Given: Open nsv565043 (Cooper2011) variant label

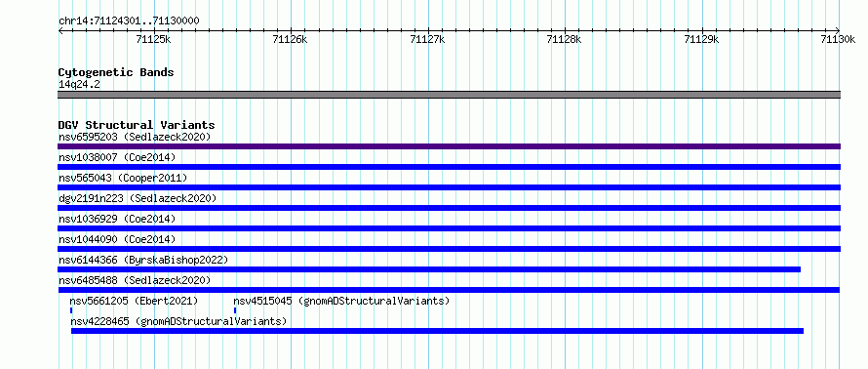Looking at the screenshot, I should point(123,178).
